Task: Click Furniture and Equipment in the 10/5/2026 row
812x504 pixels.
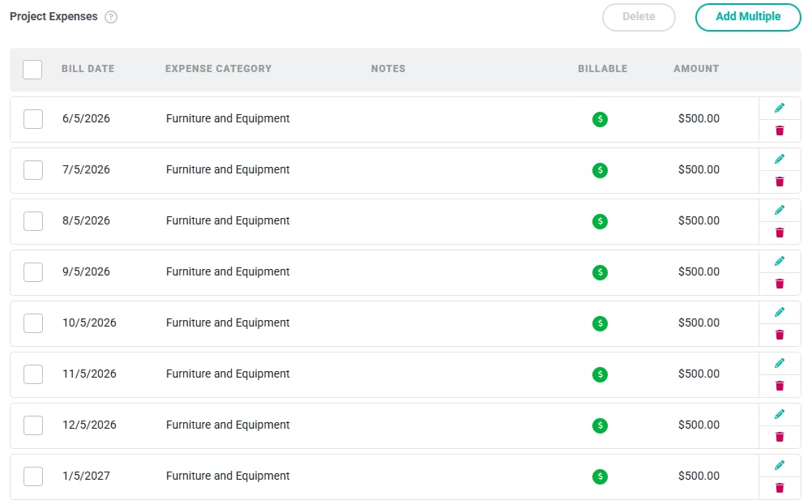Action: tap(228, 322)
